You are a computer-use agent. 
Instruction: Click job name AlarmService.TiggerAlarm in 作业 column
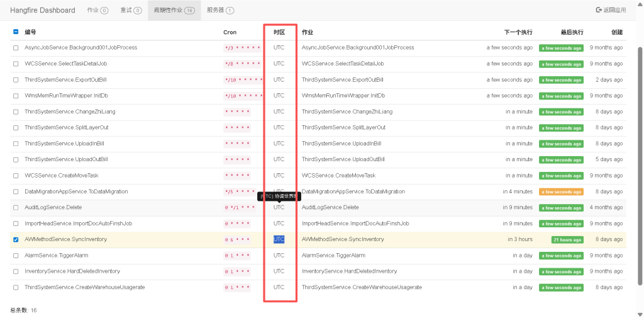pyautogui.click(x=333, y=256)
